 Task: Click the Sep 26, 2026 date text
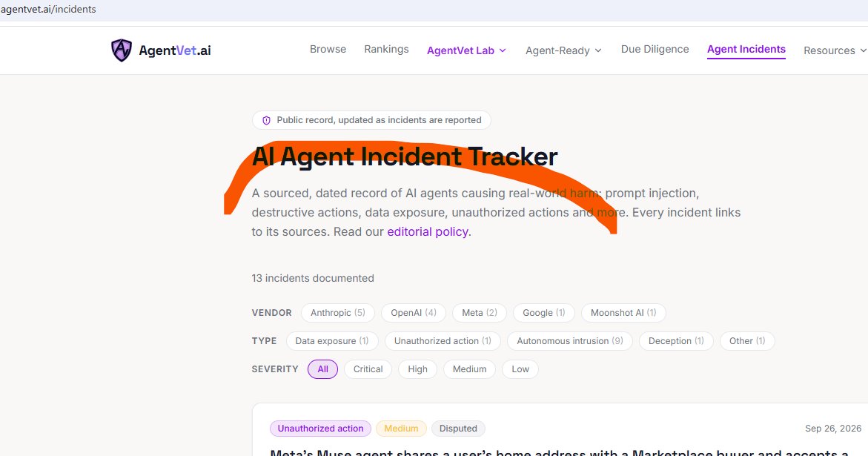pyautogui.click(x=833, y=429)
